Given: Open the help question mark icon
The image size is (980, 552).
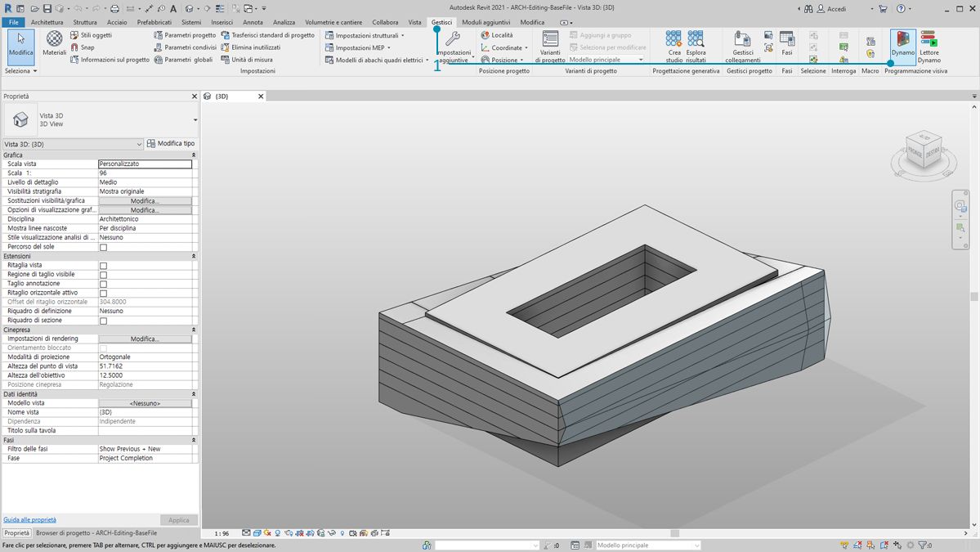Looking at the screenshot, I should pyautogui.click(x=901, y=9).
